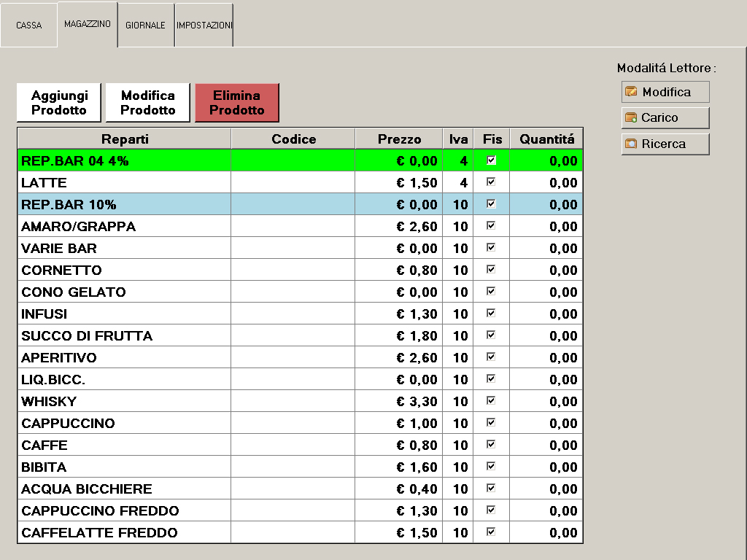Toggle Fis checkbox for APERITIVO

tap(491, 357)
